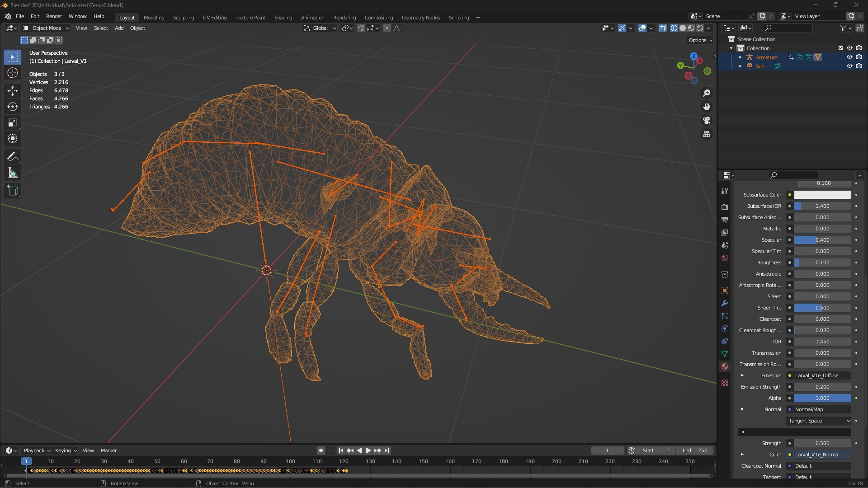
Task: Disable Sun in renders camera icon
Action: [x=859, y=66]
